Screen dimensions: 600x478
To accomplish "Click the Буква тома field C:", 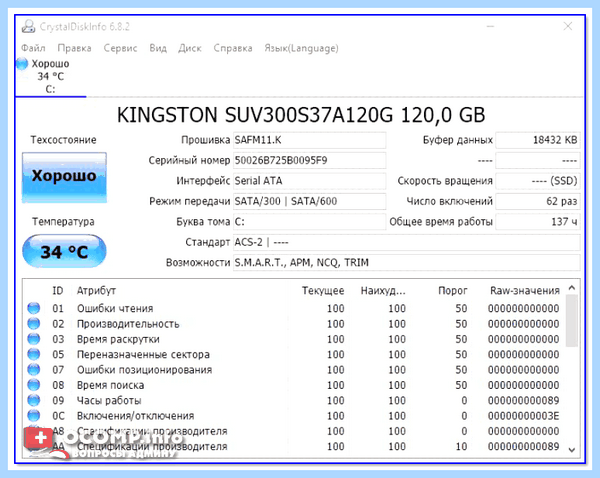I will [310, 222].
